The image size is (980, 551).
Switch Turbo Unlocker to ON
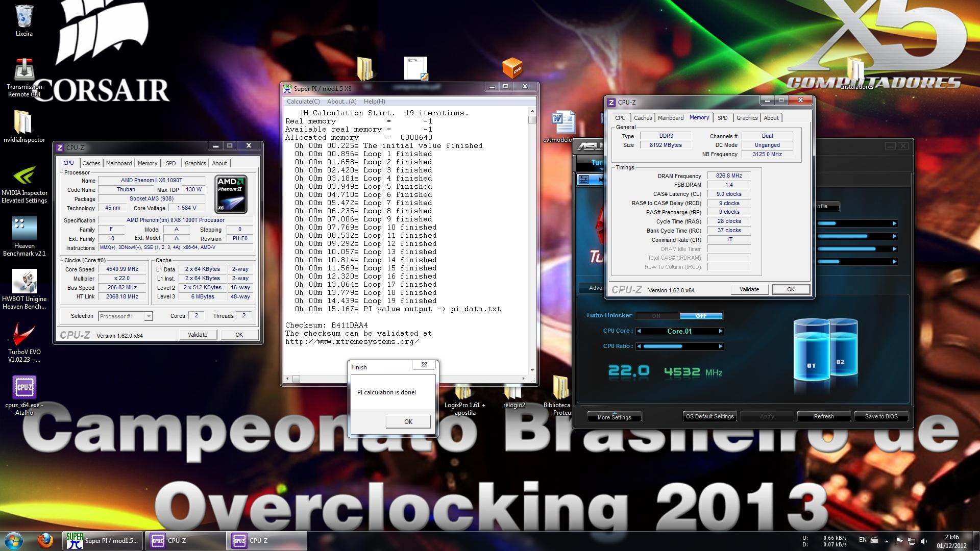pos(657,316)
